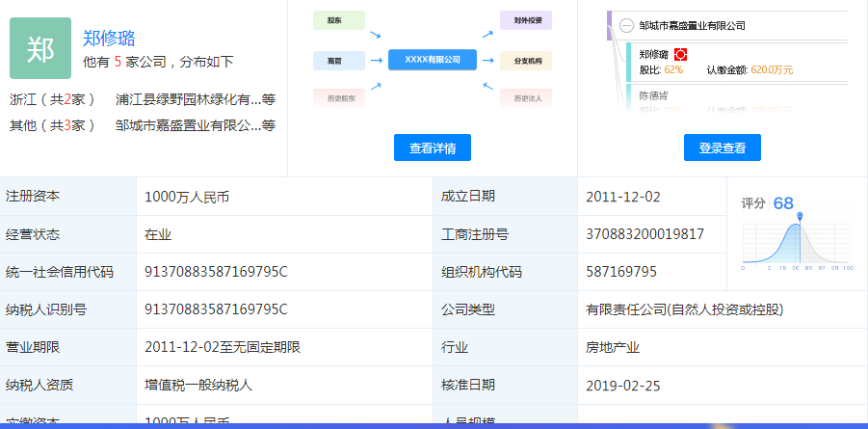
Task: Click the red badge beside 郑修璐 shareholder
Action: pos(680,54)
